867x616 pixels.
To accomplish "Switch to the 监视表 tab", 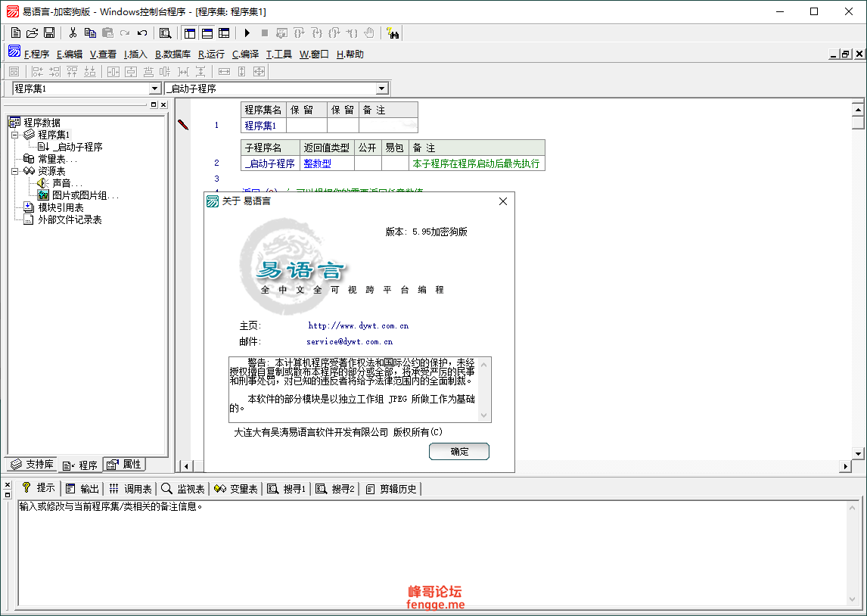I will coord(183,489).
